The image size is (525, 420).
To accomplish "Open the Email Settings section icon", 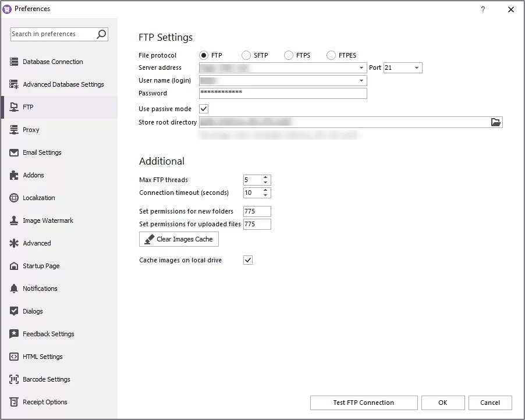I will pos(13,152).
